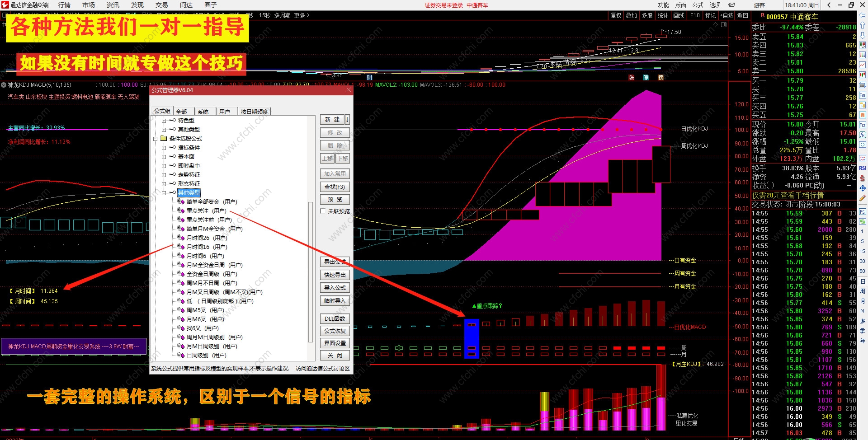Click the 关闭 button in formula manager

335,356
